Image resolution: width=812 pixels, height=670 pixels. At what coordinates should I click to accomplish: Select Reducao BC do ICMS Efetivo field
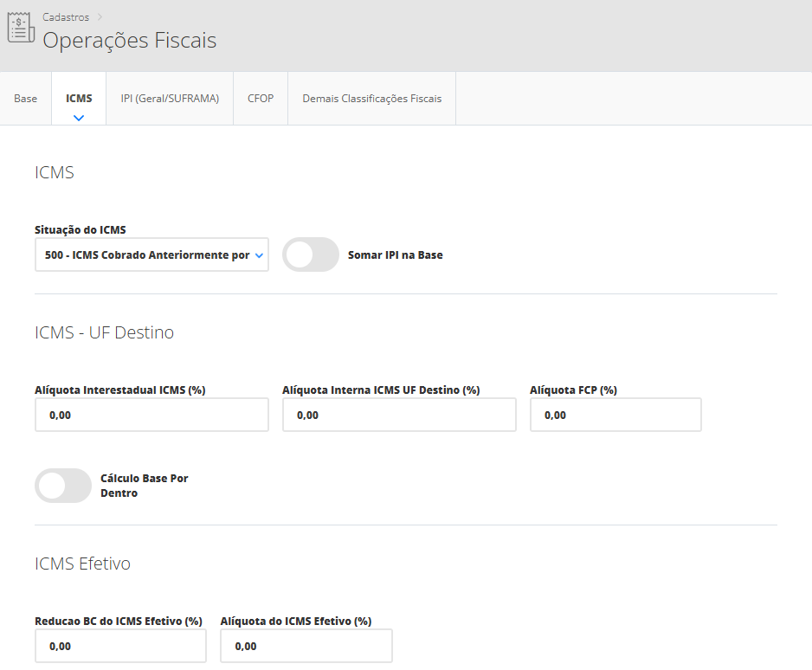point(120,646)
